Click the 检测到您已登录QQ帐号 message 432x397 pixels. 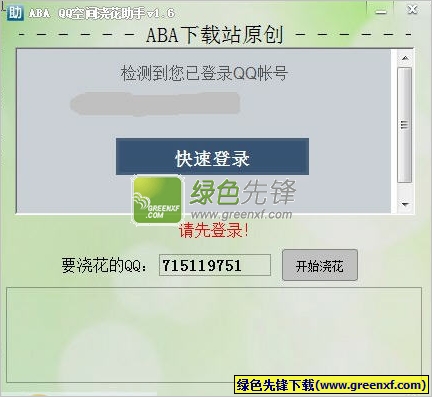click(204, 73)
